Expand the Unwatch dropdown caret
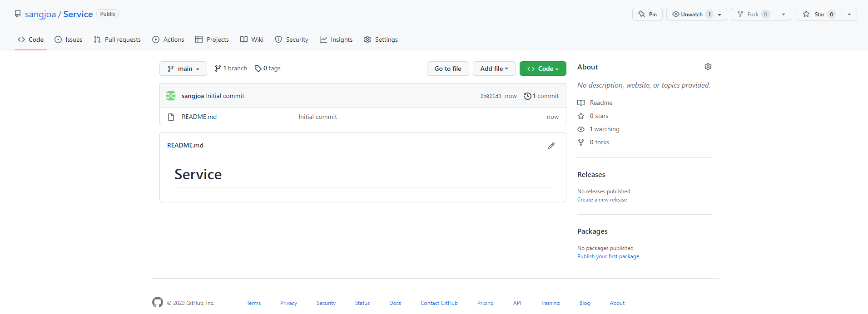 click(720, 15)
